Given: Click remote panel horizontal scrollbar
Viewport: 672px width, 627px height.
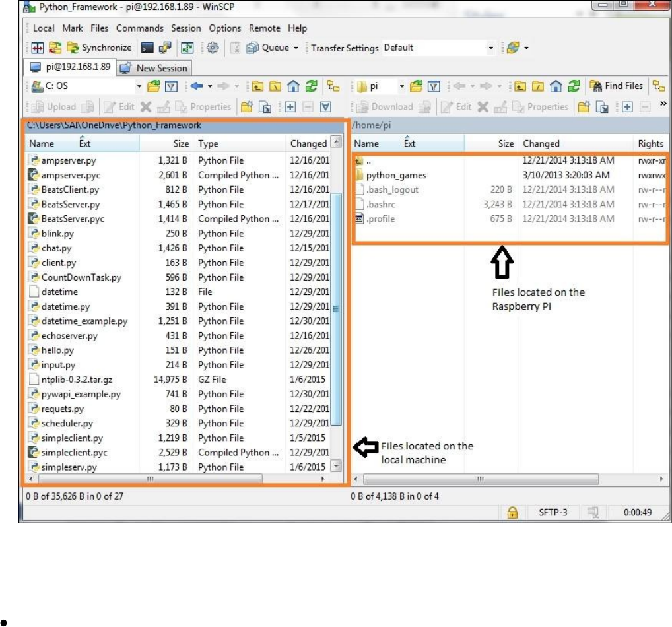Looking at the screenshot, I should point(481,478).
